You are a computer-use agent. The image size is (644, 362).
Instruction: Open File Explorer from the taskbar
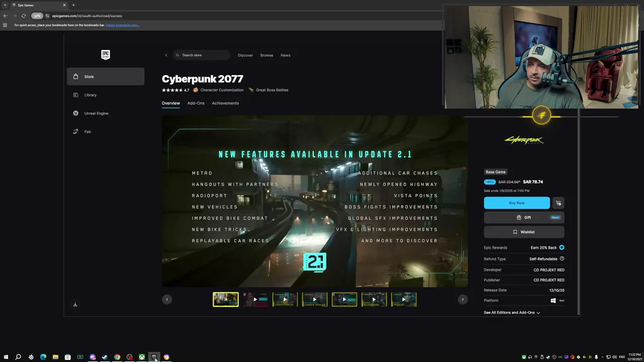(55, 357)
